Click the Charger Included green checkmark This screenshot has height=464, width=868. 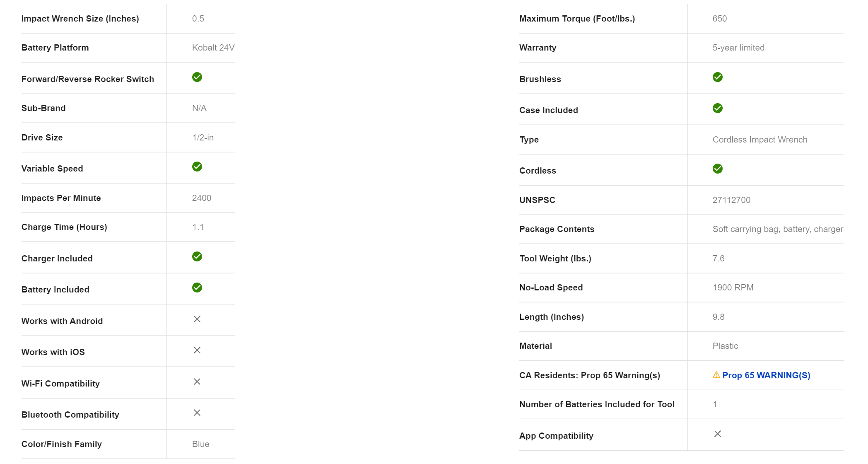pos(197,256)
